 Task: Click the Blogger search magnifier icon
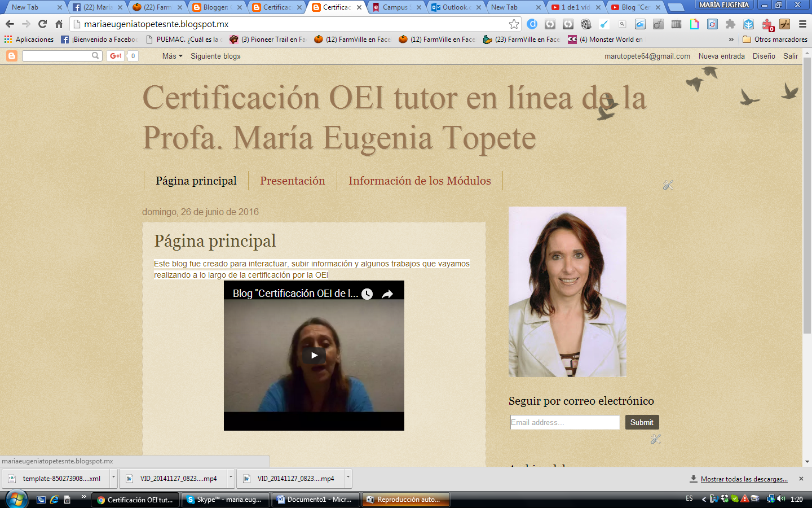pyautogui.click(x=96, y=55)
